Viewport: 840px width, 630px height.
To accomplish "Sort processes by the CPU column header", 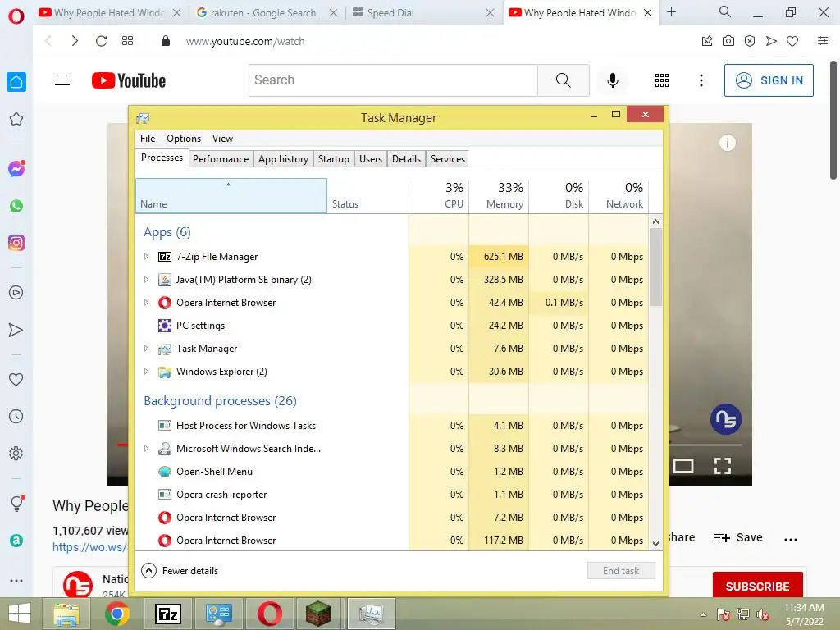I will [440, 195].
